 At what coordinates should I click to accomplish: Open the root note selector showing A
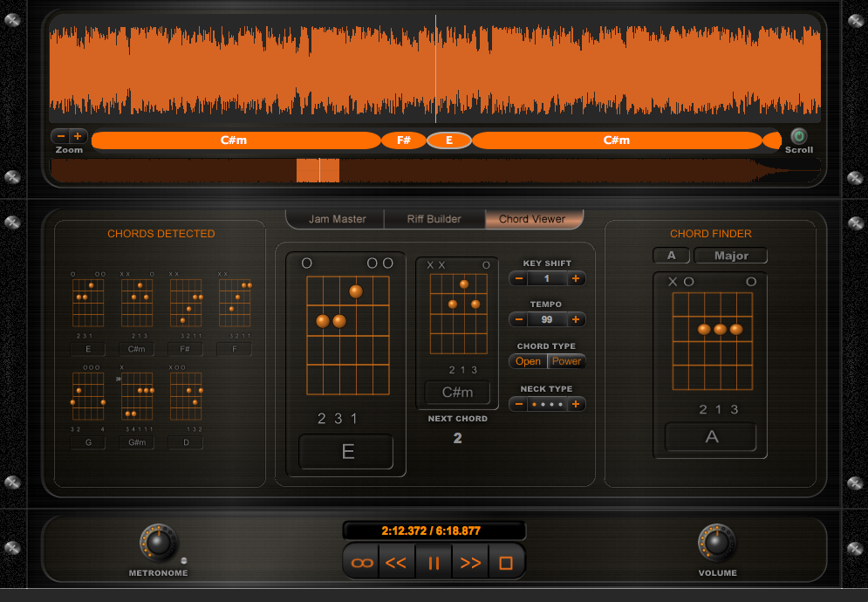coord(671,255)
